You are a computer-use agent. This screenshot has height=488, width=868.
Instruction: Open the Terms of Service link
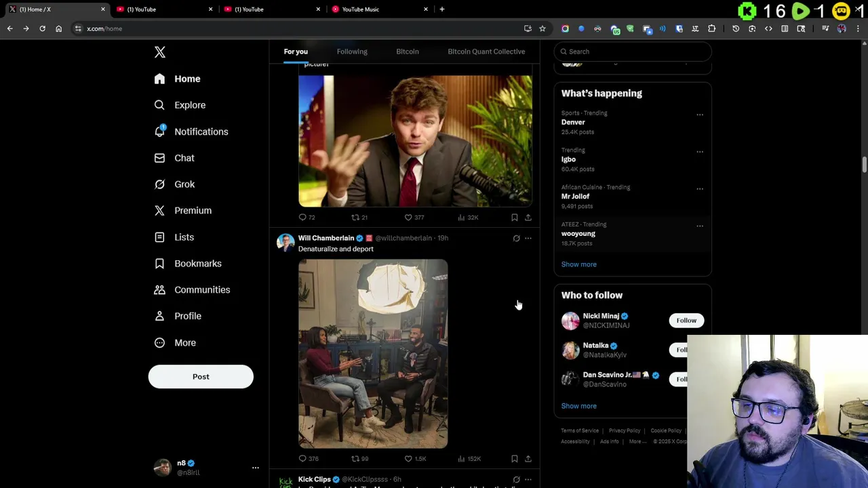pyautogui.click(x=580, y=430)
